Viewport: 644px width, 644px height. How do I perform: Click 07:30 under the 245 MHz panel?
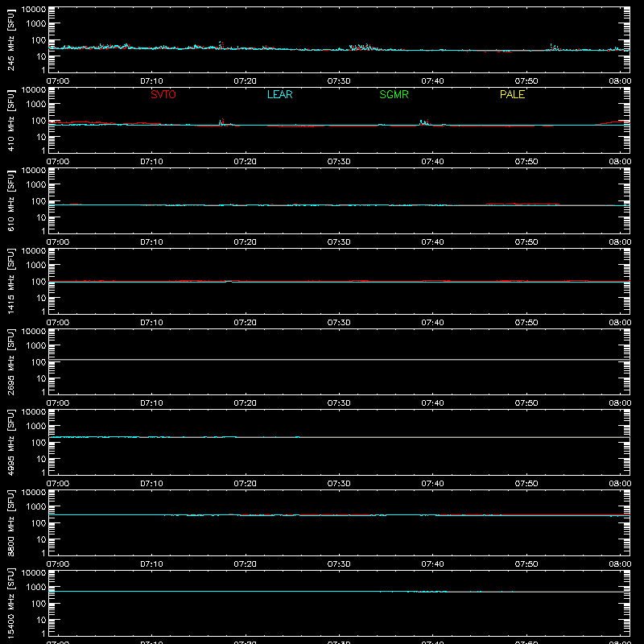pyautogui.click(x=339, y=81)
